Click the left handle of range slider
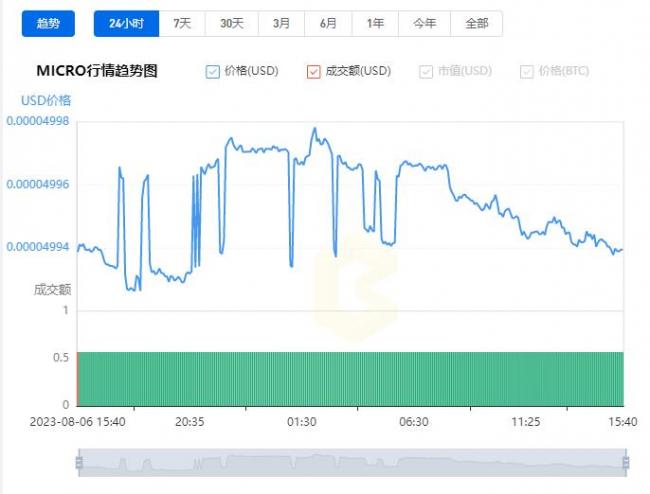The width and height of the screenshot is (650, 494). click(x=79, y=463)
